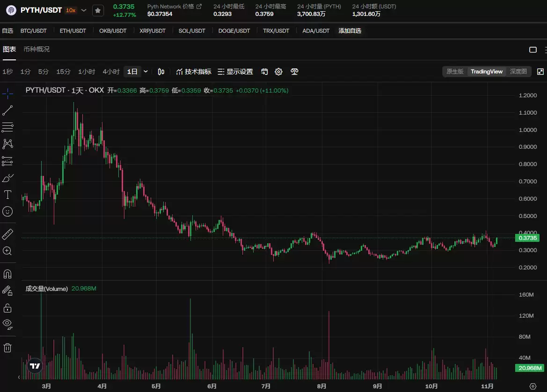Open the chart settings gear
547x392 pixels.
point(278,72)
